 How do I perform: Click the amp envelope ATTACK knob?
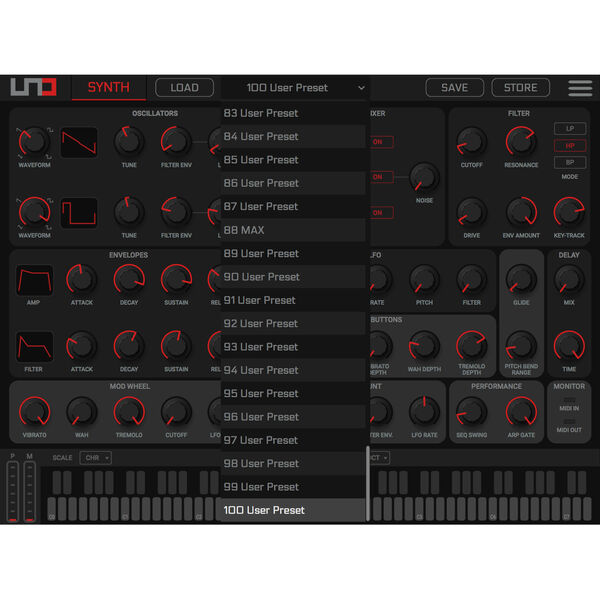[82, 279]
